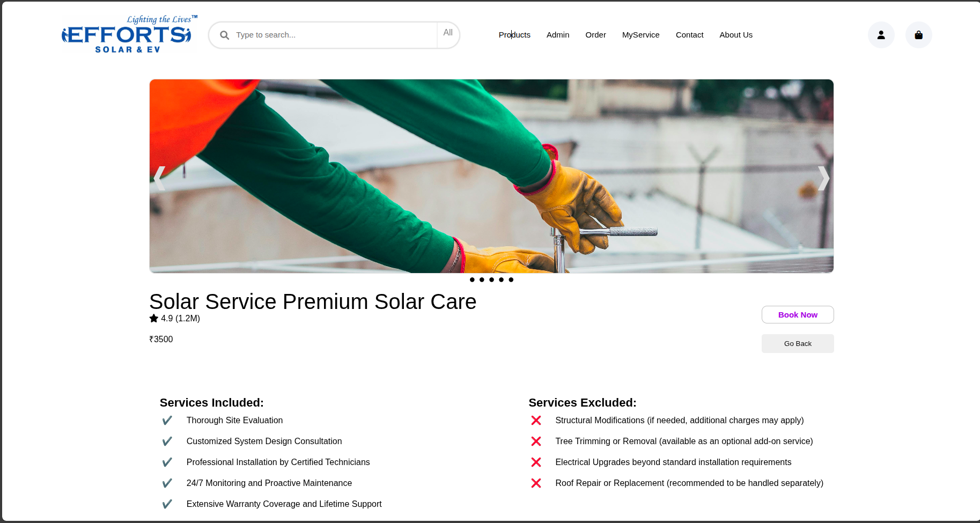
Task: Click the solar technician banner image
Action: click(x=491, y=176)
